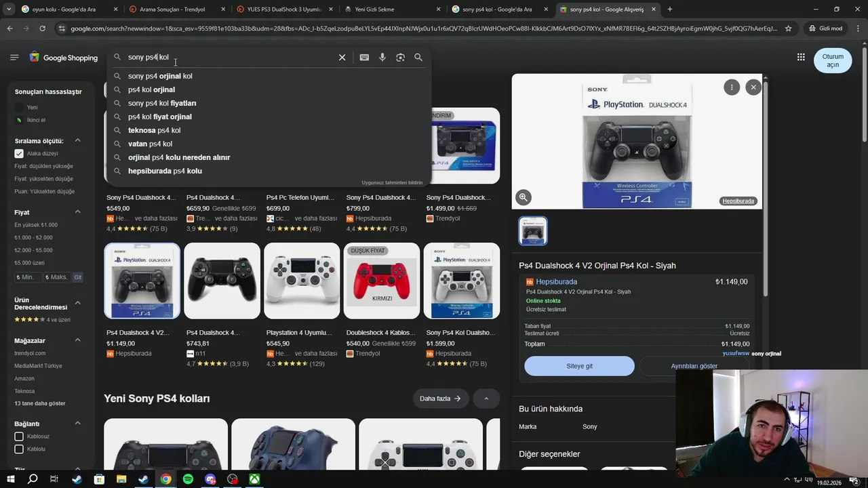Open Google apps grid
Screen dimensions: 868x488
pyautogui.click(x=801, y=58)
